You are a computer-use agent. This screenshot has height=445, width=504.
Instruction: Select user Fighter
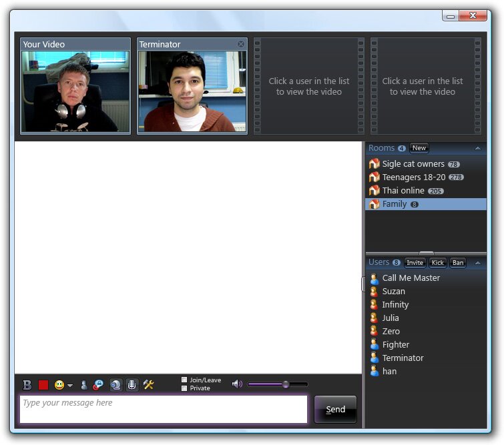(426, 344)
